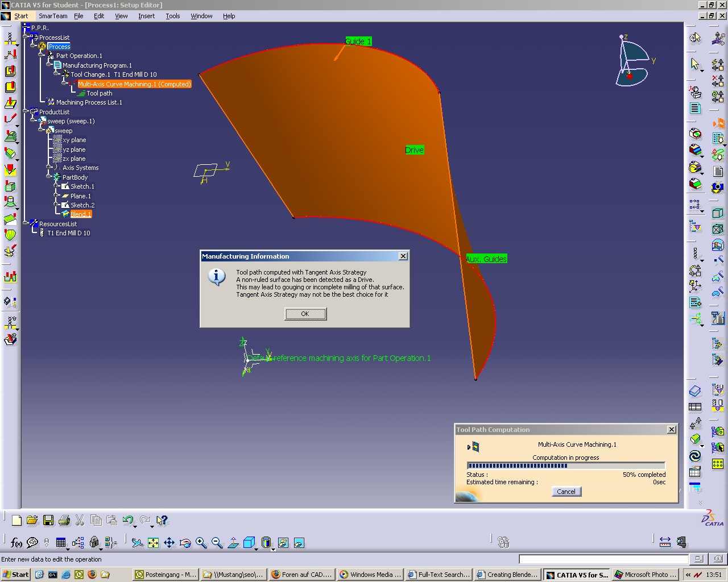Click the Zoom Out magnifier
This screenshot has width=728, height=582.
click(x=217, y=543)
